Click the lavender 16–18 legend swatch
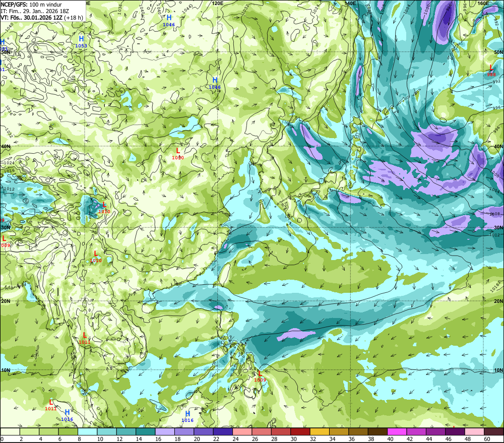 165,431
